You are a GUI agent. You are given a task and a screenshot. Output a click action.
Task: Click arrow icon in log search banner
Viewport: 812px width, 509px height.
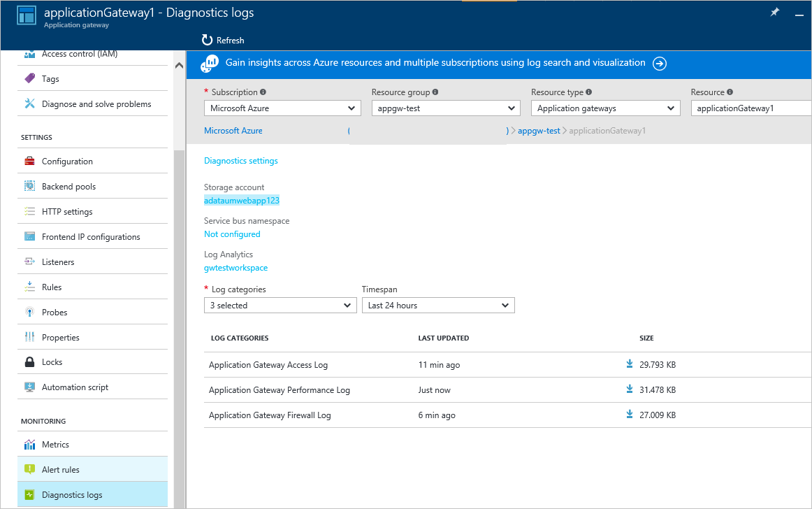pyautogui.click(x=659, y=64)
